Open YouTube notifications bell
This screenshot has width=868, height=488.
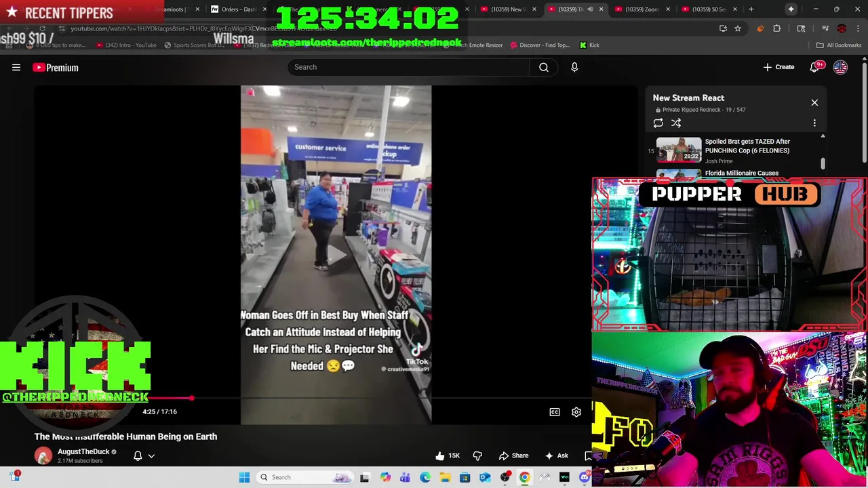tap(814, 67)
